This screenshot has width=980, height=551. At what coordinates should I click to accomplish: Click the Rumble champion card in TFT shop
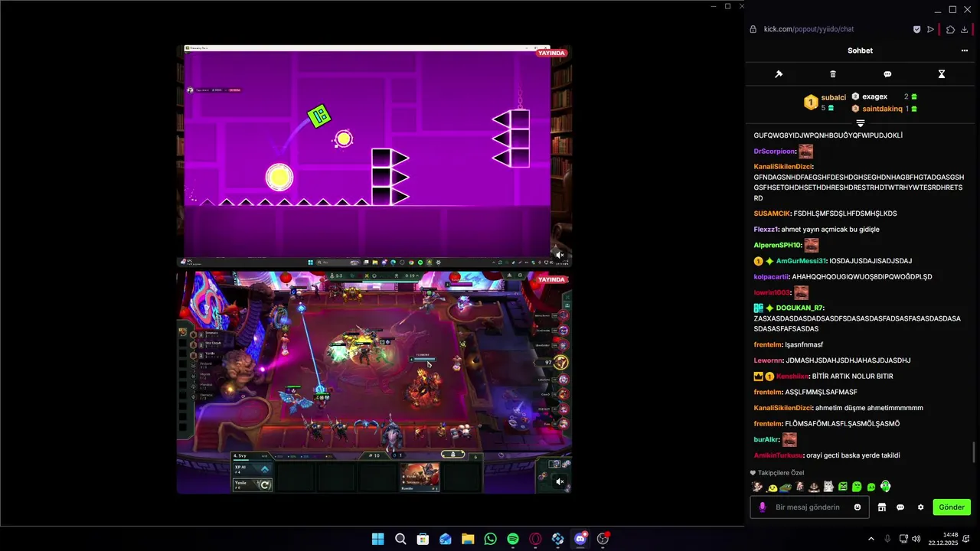pyautogui.click(x=420, y=476)
